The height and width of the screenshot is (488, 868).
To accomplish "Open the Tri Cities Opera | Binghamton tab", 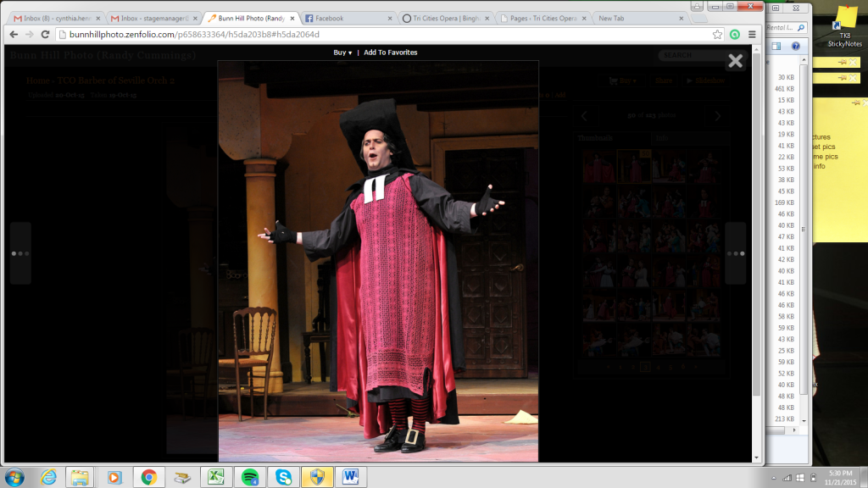I will [445, 18].
